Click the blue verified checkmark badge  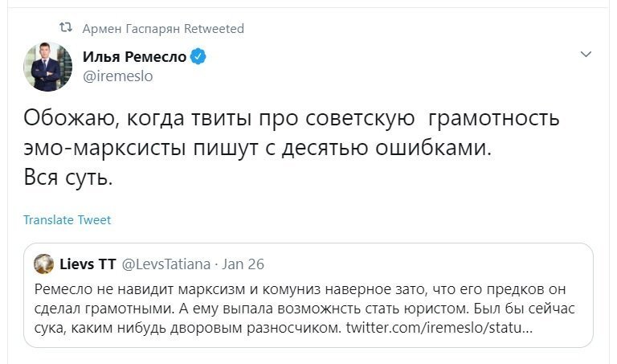click(198, 57)
